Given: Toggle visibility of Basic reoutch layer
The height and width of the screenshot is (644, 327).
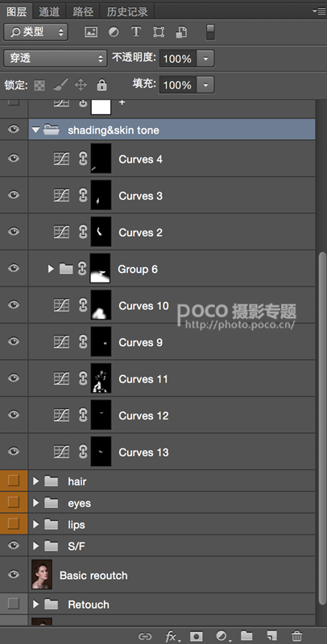Looking at the screenshot, I should click(14, 574).
